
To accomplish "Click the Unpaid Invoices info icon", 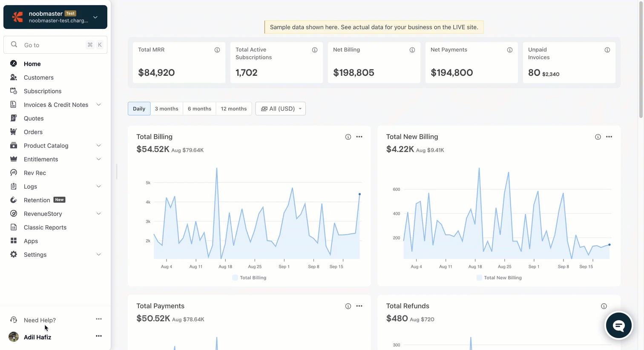I will point(607,50).
